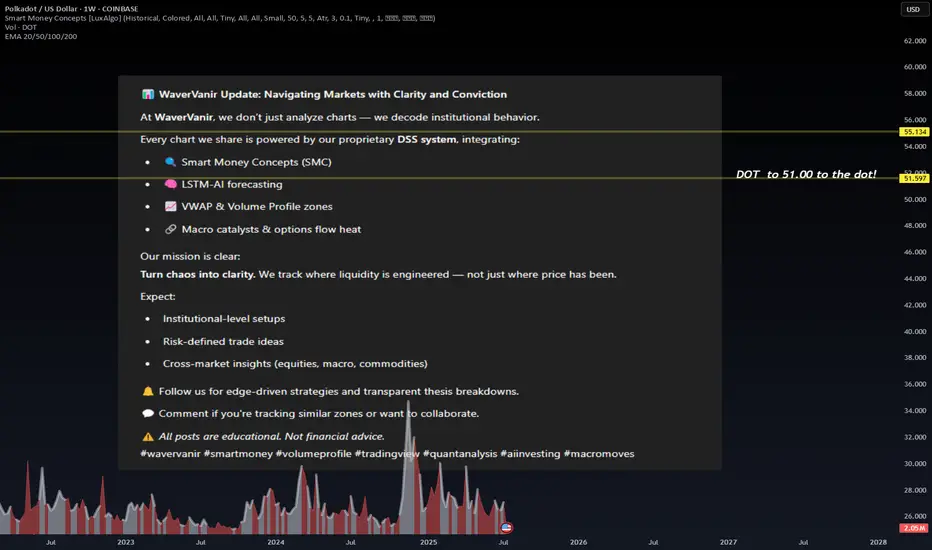Click the 51.597 yellow price label

click(914, 178)
